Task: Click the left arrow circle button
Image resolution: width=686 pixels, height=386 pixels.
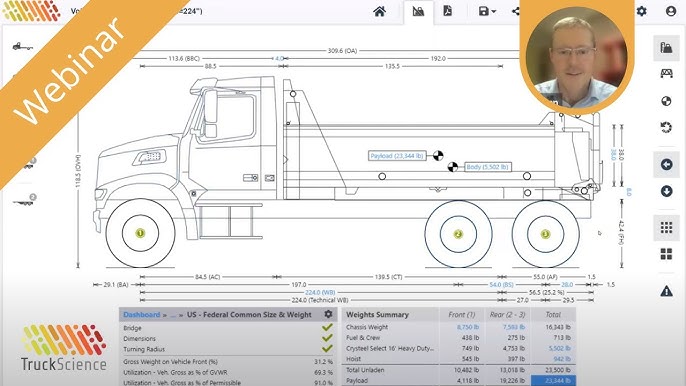Action: click(x=666, y=165)
